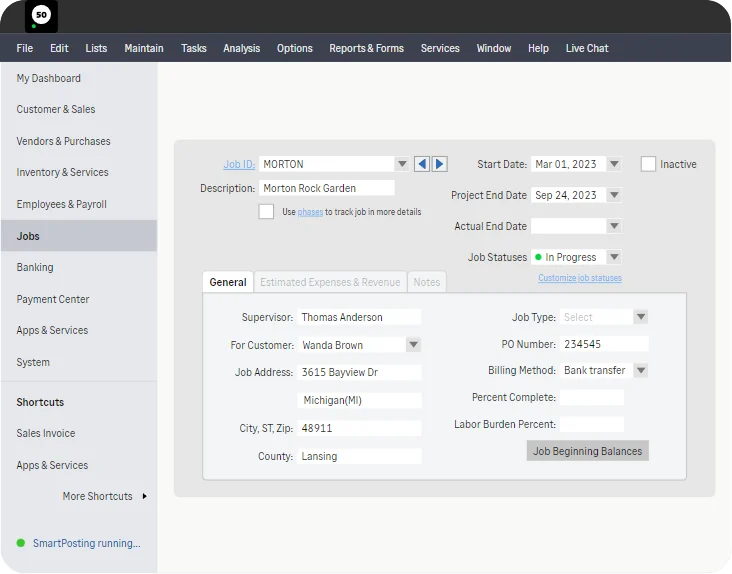
Task: Click the Sage 50 logo icon
Action: point(42,16)
